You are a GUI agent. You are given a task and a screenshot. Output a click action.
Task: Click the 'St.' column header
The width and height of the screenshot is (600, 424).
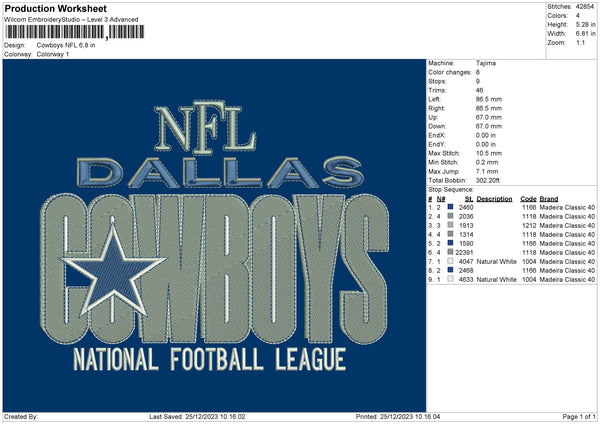pos(469,199)
